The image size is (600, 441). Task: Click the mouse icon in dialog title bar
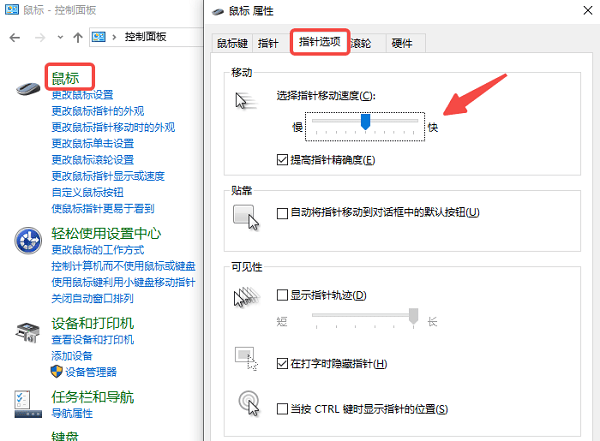coord(218,11)
